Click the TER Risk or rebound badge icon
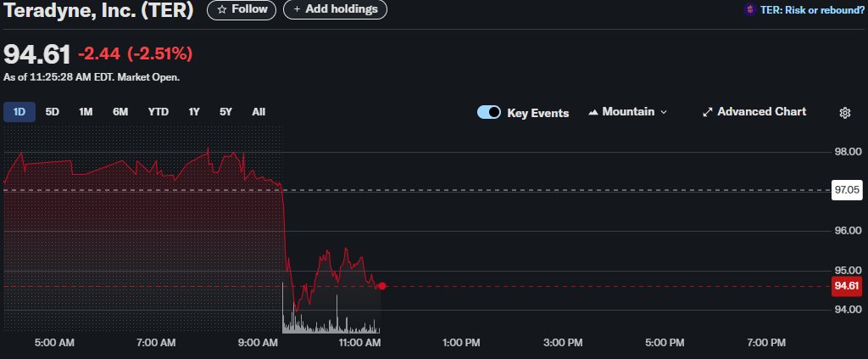Viewport: 868px width, 359px height. point(750,9)
